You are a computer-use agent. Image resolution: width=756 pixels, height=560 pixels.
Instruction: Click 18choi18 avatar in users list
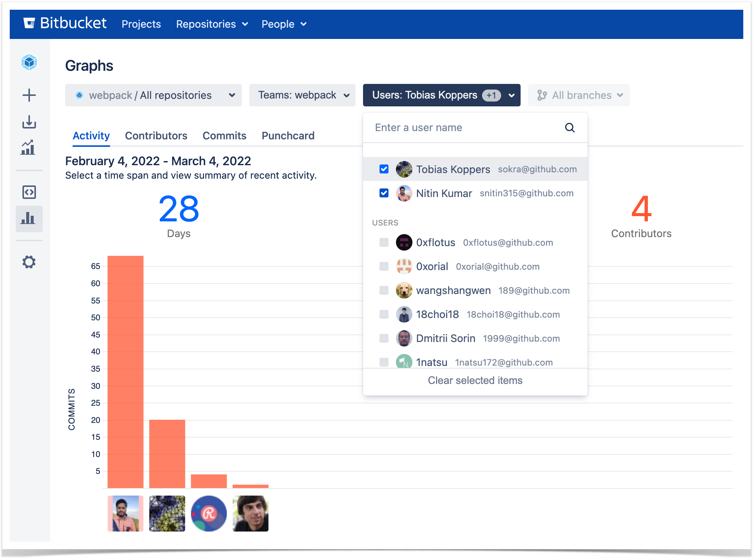[x=404, y=314]
